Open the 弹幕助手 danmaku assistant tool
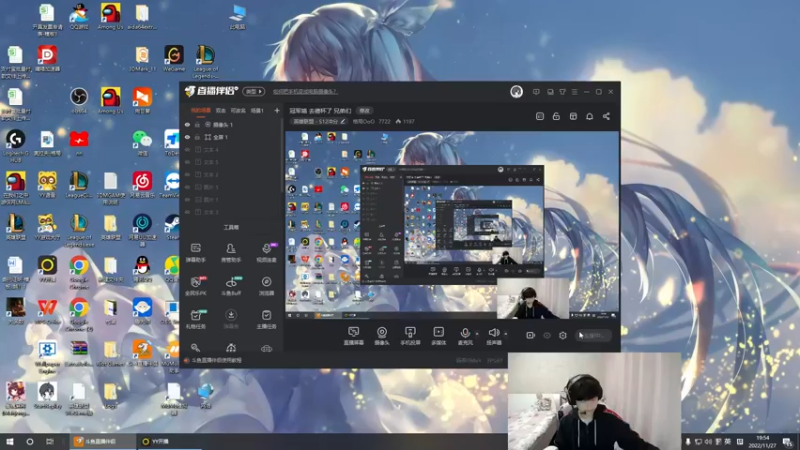Screen dimensions: 800x450 click(x=195, y=253)
